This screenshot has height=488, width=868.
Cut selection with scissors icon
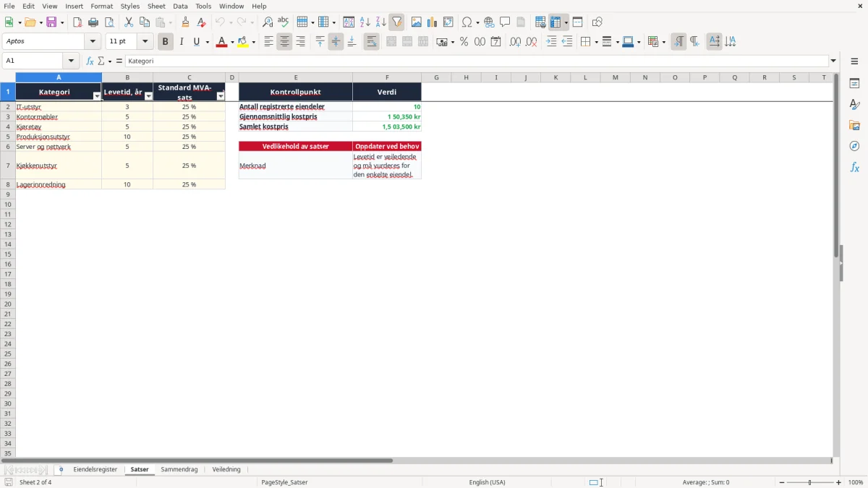tap(129, 22)
